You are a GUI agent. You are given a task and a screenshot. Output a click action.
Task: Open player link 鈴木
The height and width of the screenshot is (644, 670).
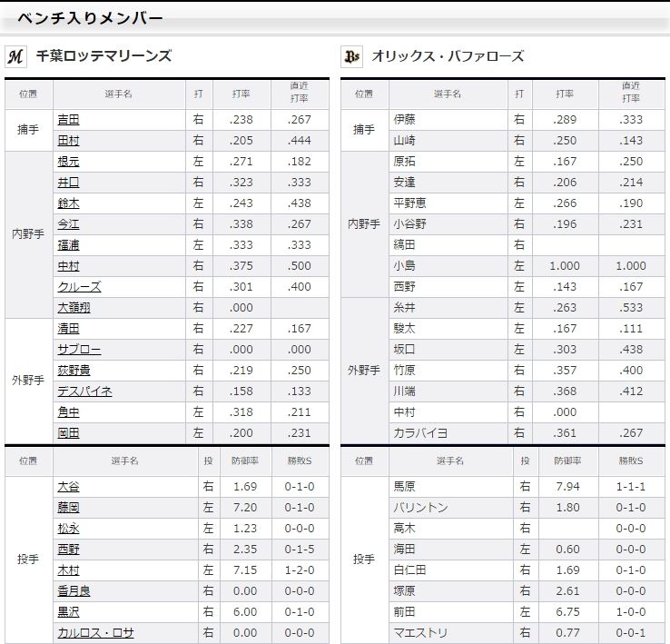(68, 203)
